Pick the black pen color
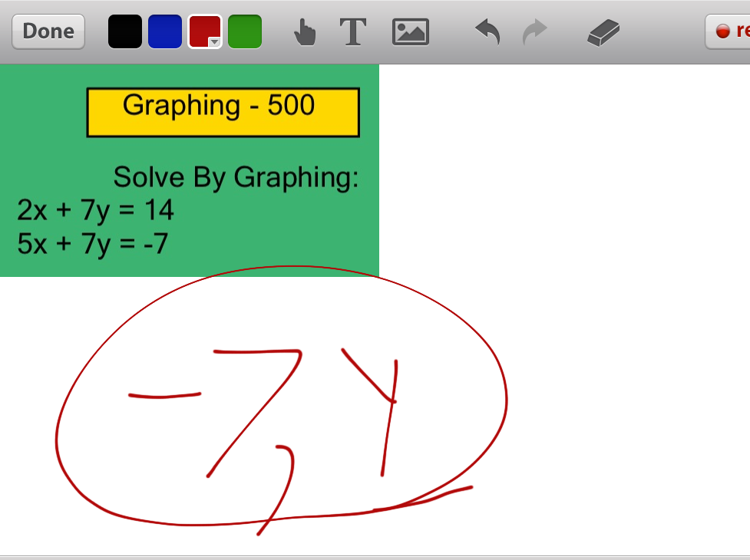Screen dimensions: 750x560 click(125, 31)
